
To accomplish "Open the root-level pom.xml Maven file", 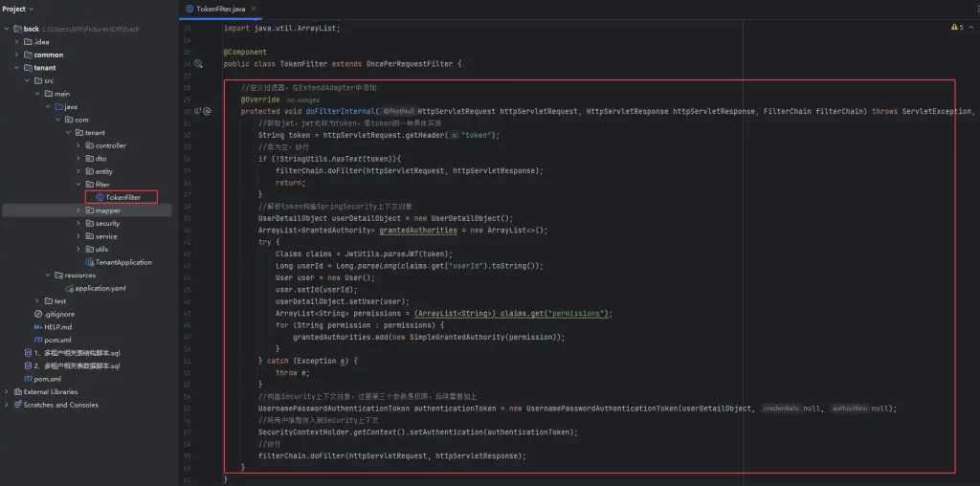I will [48, 379].
